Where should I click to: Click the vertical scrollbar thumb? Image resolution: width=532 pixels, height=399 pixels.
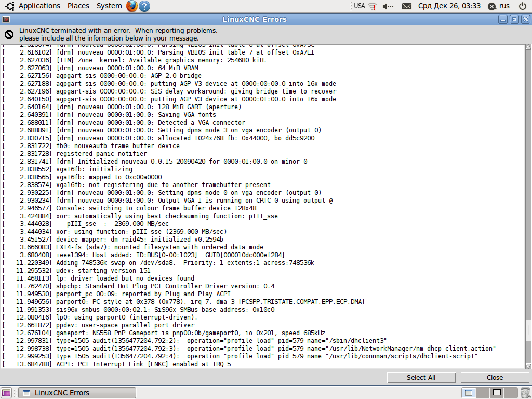click(528, 330)
